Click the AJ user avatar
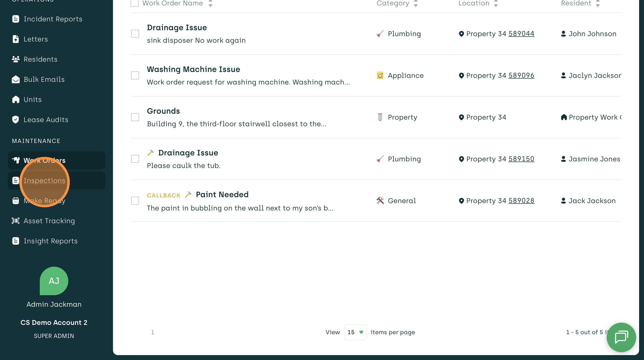This screenshot has height=360, width=644. coord(54,281)
